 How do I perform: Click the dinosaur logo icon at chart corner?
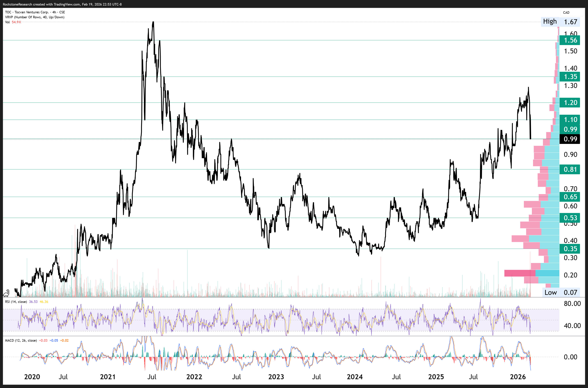pos(6,293)
